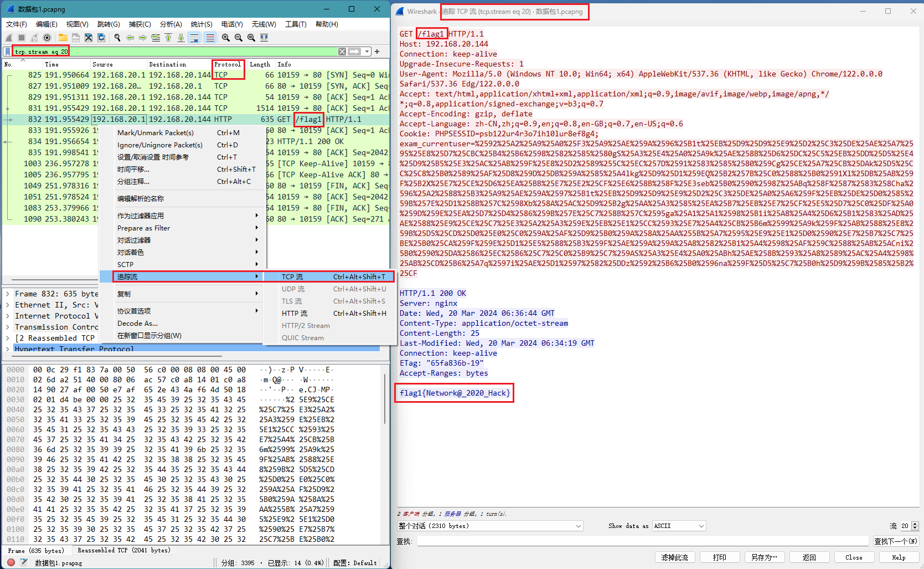
Task: Add a filter button with plus icon
Action: tap(377, 52)
